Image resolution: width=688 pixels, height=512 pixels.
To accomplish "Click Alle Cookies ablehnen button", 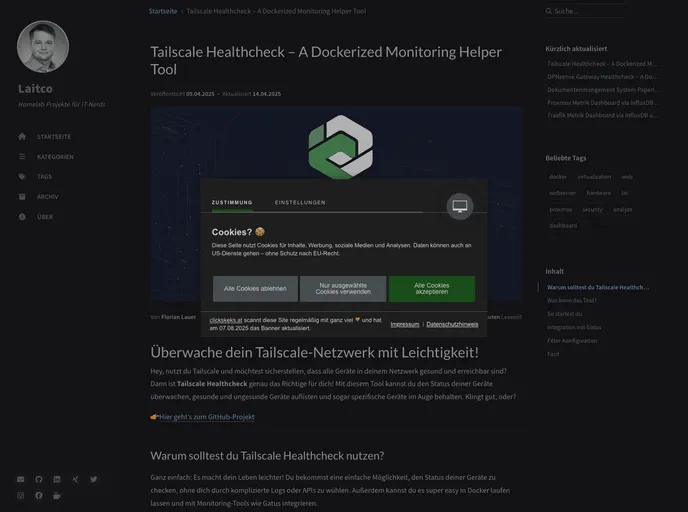I will (x=255, y=289).
